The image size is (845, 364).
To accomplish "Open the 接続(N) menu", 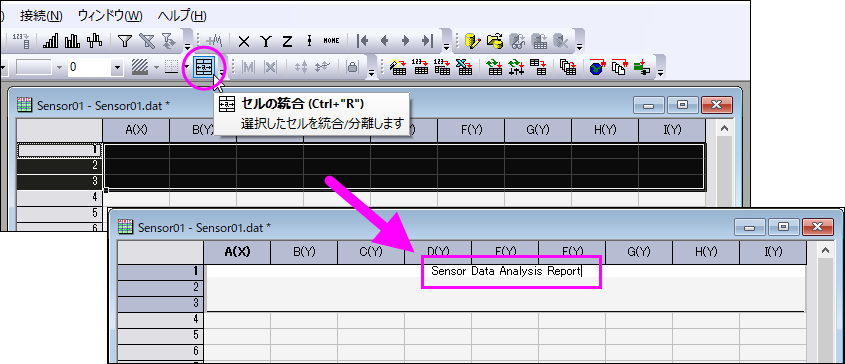I will 41,16.
